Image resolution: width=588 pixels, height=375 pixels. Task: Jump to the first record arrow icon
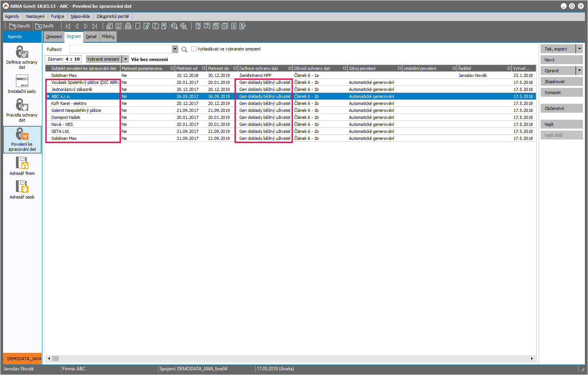pos(68,26)
